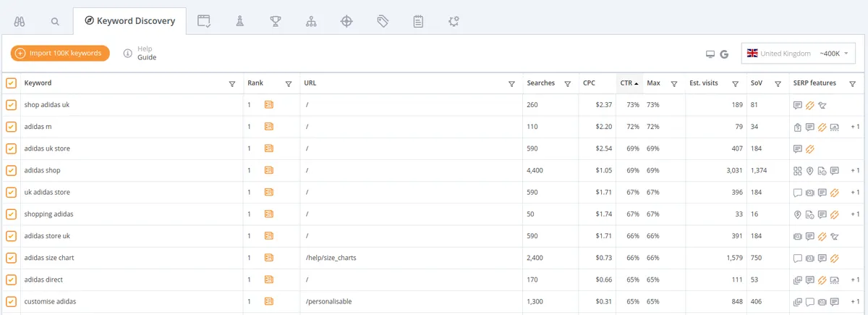Open SERP preview icon for uk adidas store
The height and width of the screenshot is (315, 868).
(x=269, y=192)
